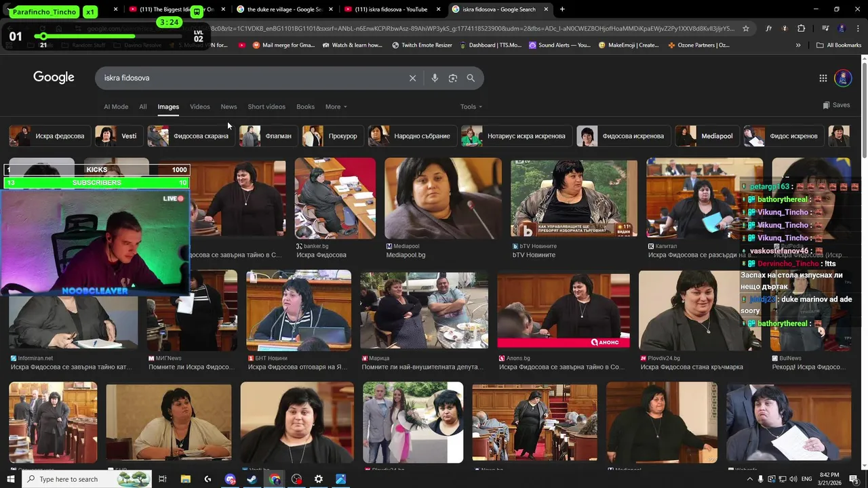Close the iskra fidosova Google Search tab

click(546, 9)
